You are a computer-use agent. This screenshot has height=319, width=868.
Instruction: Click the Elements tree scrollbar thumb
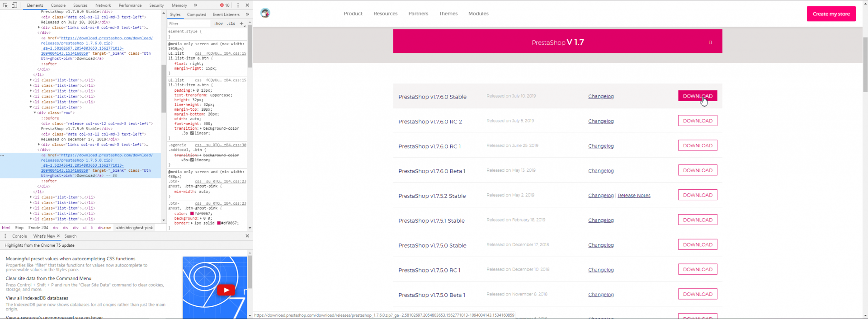coord(164,89)
